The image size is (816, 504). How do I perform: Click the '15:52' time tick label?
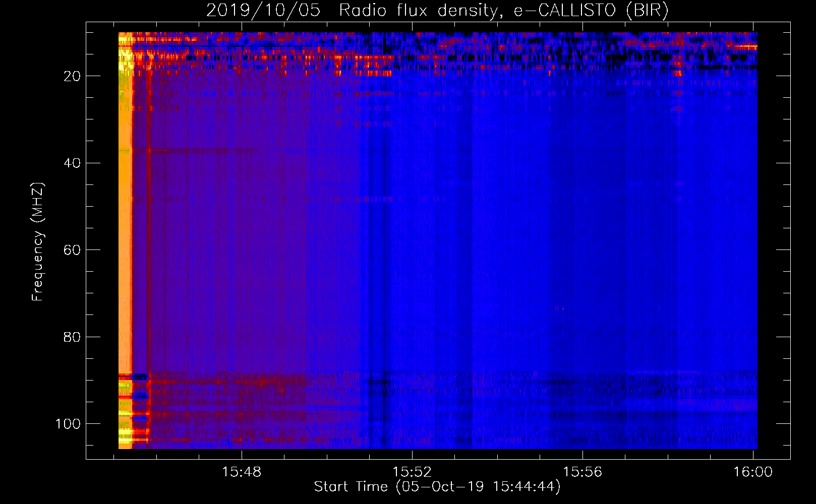pyautogui.click(x=412, y=472)
